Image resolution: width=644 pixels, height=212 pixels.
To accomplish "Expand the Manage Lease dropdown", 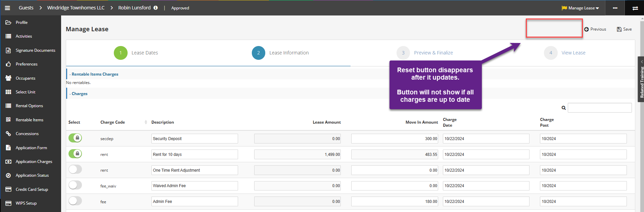I will click(x=581, y=8).
